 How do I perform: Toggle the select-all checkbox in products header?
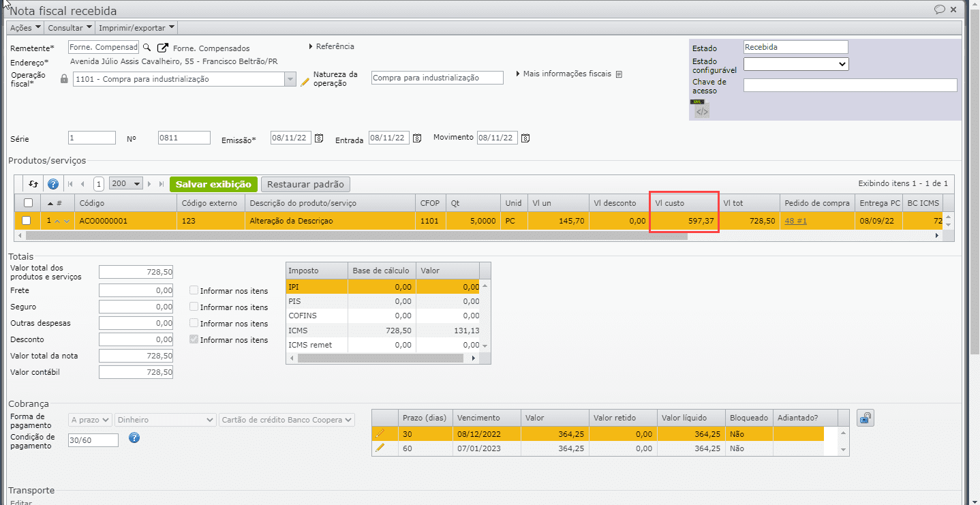(28, 202)
